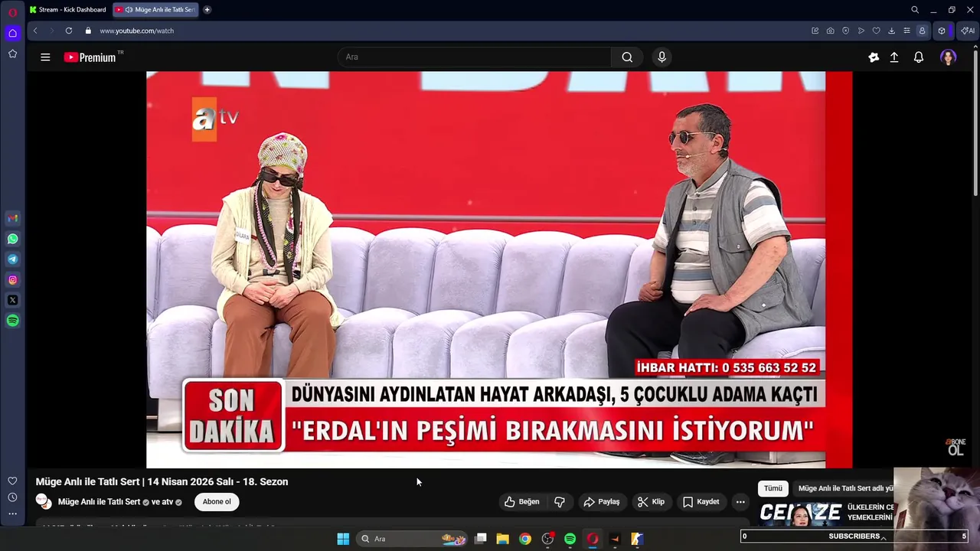This screenshot has height=551, width=980.
Task: Open the Opera profile icon in toolbar
Action: click(x=923, y=31)
